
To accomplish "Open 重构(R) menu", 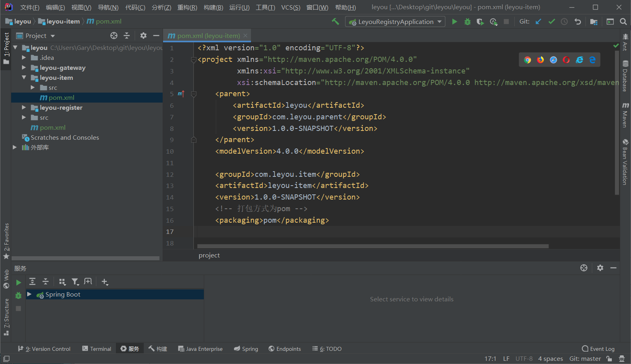I will click(187, 8).
